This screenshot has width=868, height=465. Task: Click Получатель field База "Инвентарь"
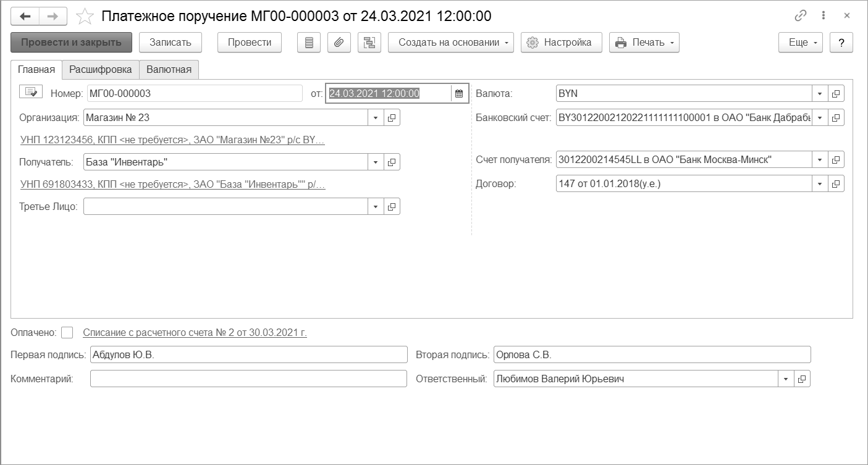226,162
